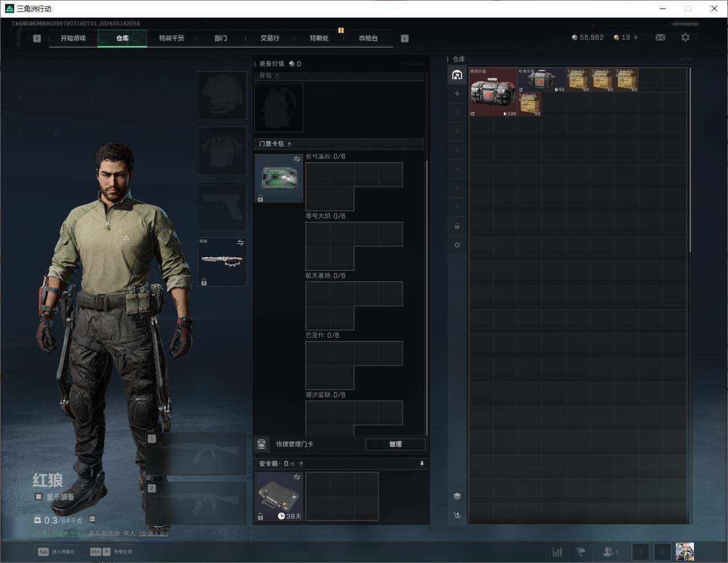
Task: Click the Delta Force logo in title bar
Action: 9,9
